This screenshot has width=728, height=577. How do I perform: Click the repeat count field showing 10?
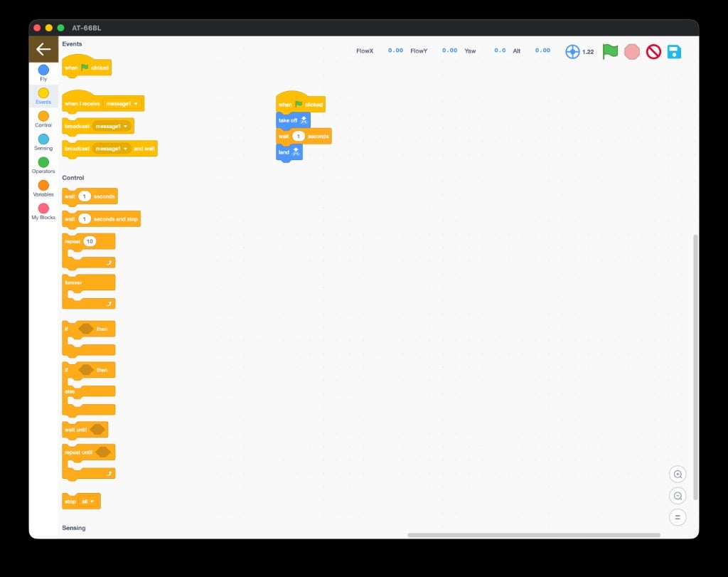90,241
